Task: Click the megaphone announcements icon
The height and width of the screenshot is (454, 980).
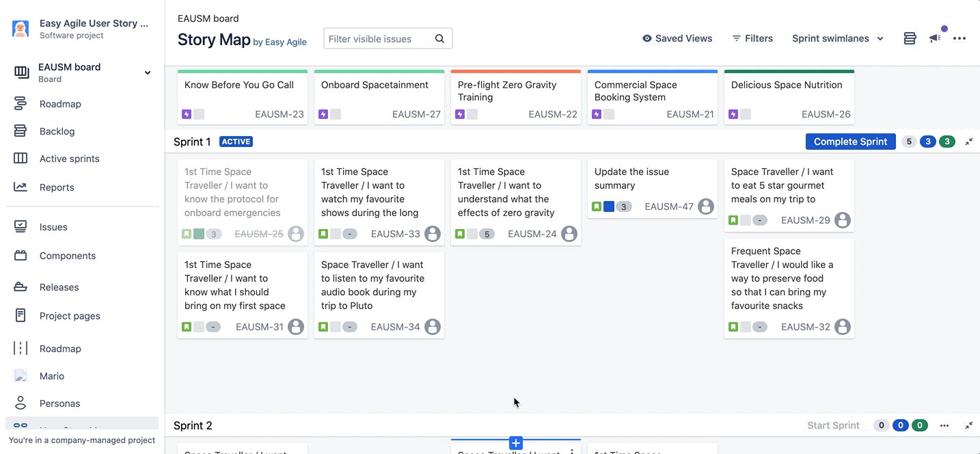Action: (935, 38)
